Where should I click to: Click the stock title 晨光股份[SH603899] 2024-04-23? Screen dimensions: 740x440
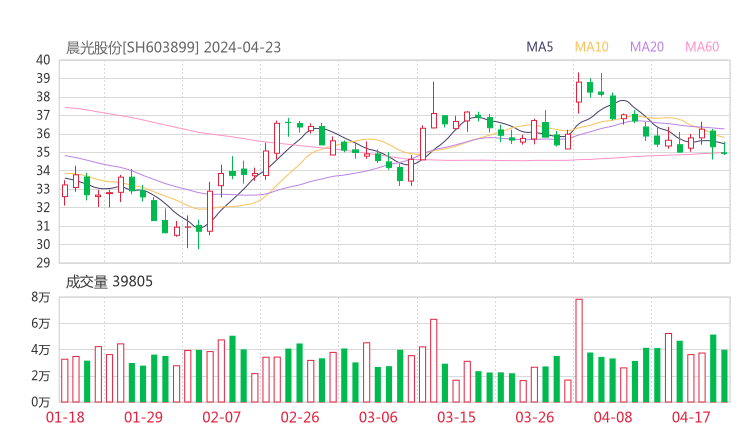[x=173, y=48]
